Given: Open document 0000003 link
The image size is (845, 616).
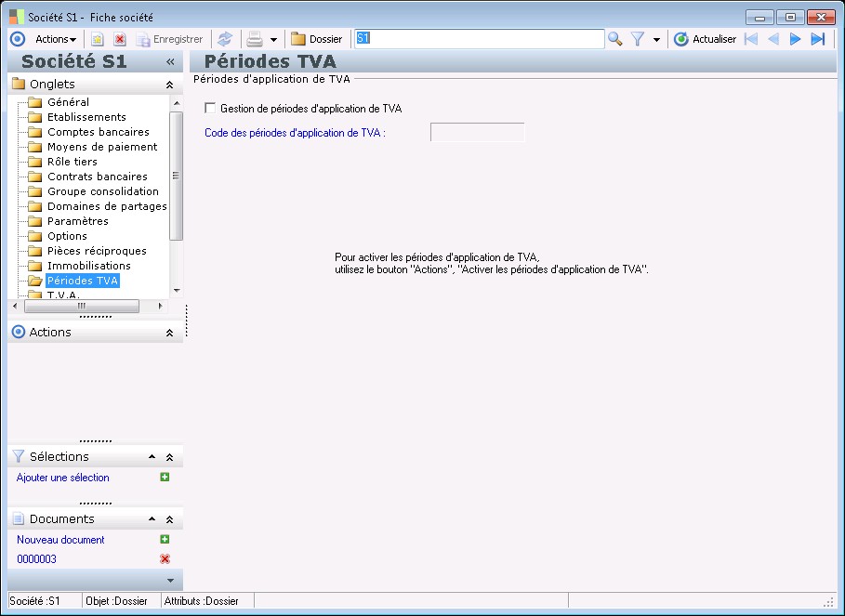Looking at the screenshot, I should tap(36, 559).
